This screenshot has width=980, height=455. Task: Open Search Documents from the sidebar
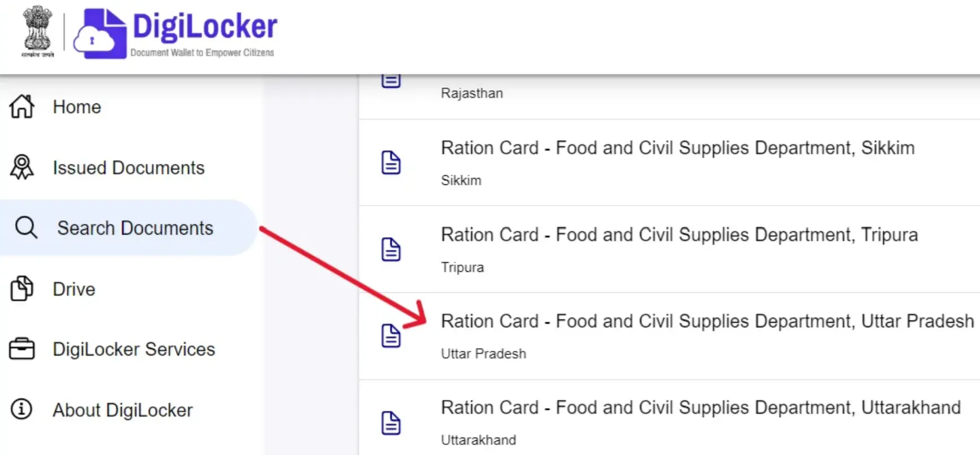(x=135, y=227)
